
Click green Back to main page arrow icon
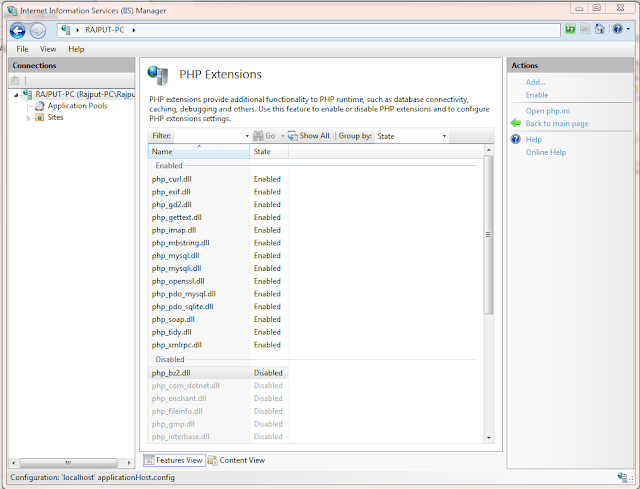516,123
